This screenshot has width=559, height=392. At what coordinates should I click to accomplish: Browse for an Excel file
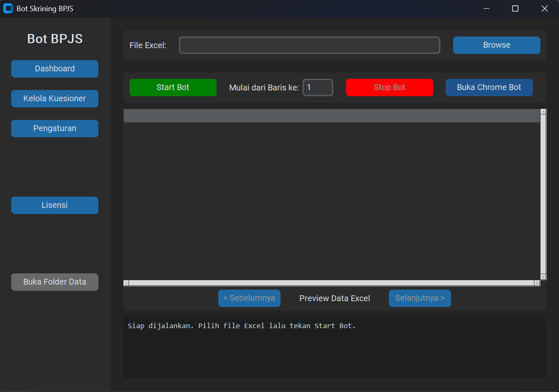coord(497,45)
